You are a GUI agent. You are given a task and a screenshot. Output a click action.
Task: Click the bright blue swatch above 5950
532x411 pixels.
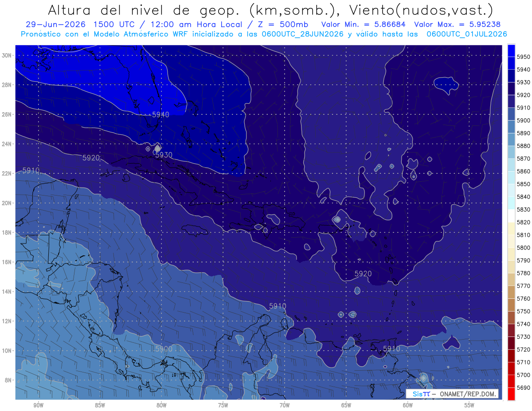click(x=511, y=50)
